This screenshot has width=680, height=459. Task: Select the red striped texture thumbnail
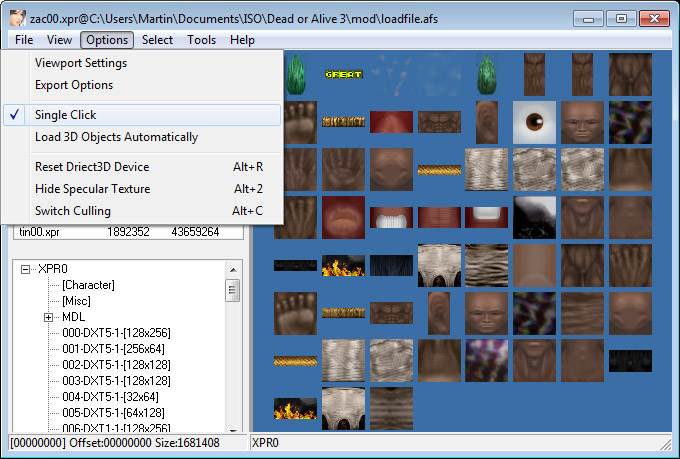(x=439, y=217)
